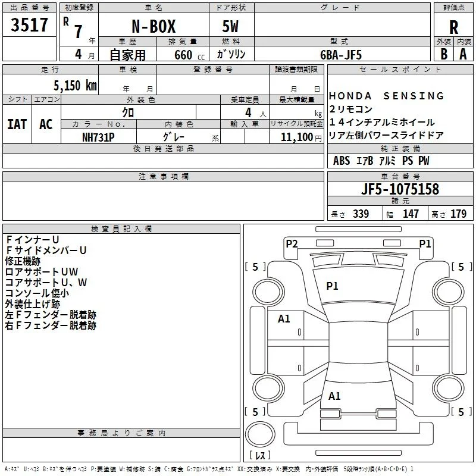Select the fuel type ガソリン
The image size is (476, 476).
click(x=231, y=54)
